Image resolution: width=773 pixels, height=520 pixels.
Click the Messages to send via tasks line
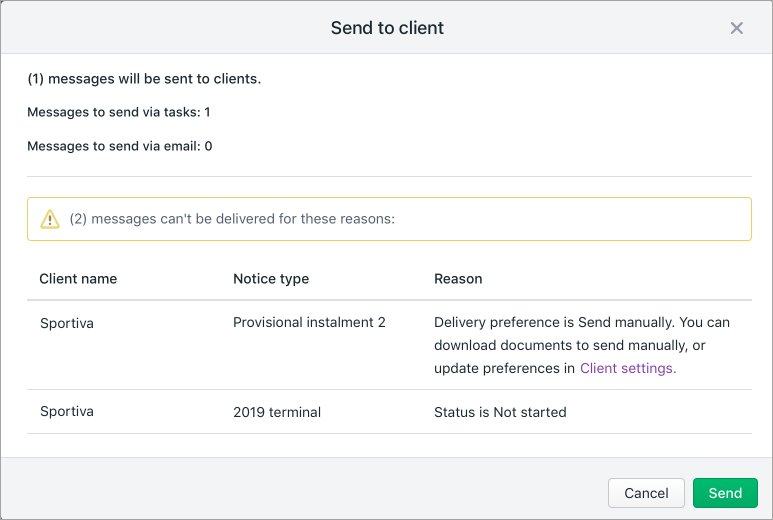click(118, 112)
